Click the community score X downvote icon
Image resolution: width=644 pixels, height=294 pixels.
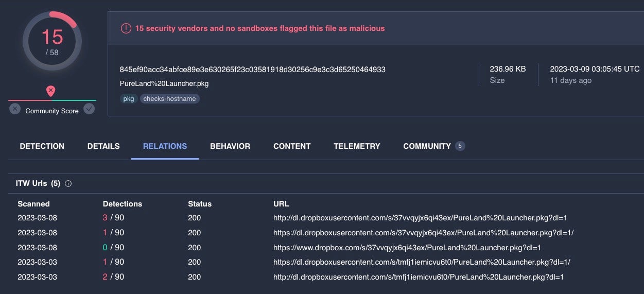(x=15, y=109)
